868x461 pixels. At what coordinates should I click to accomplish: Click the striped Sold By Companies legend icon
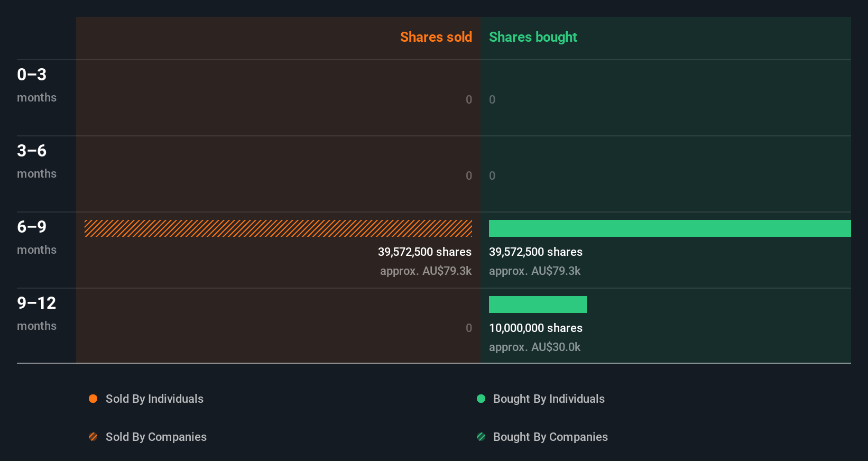93,437
